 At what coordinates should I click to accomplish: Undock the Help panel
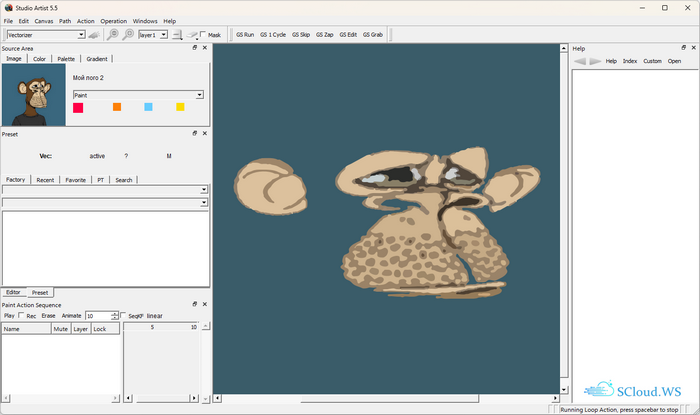683,47
